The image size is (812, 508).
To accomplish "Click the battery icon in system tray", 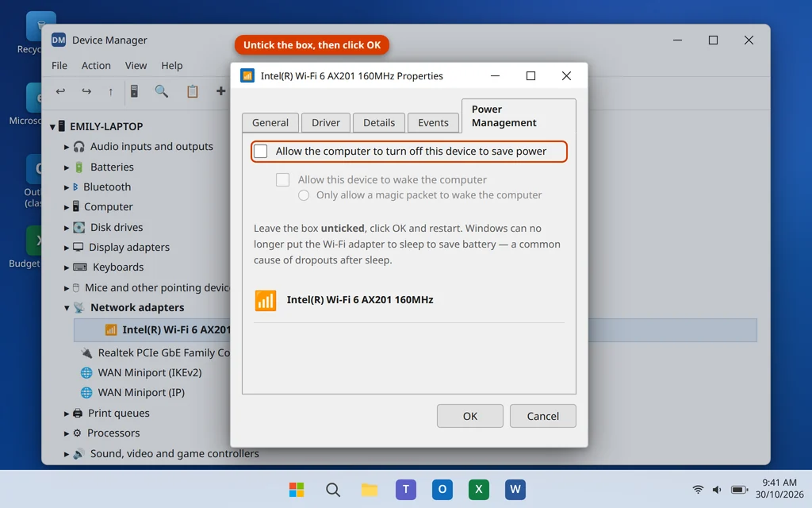I will tap(740, 489).
